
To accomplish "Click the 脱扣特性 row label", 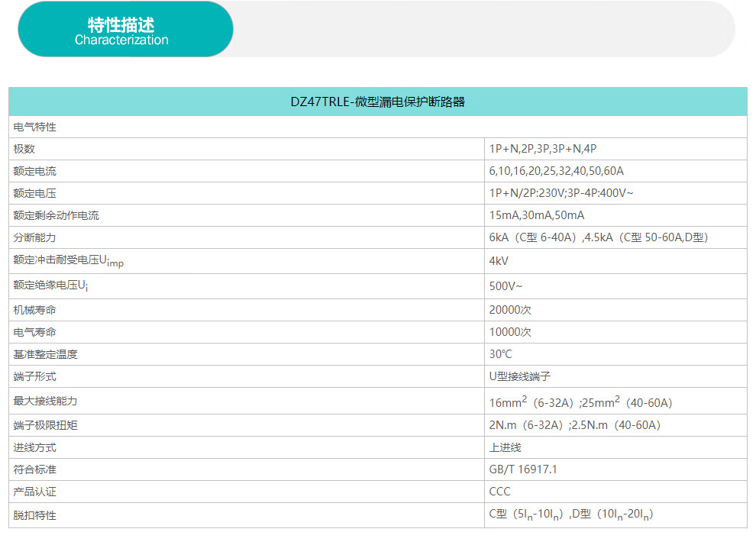I will 35,515.
